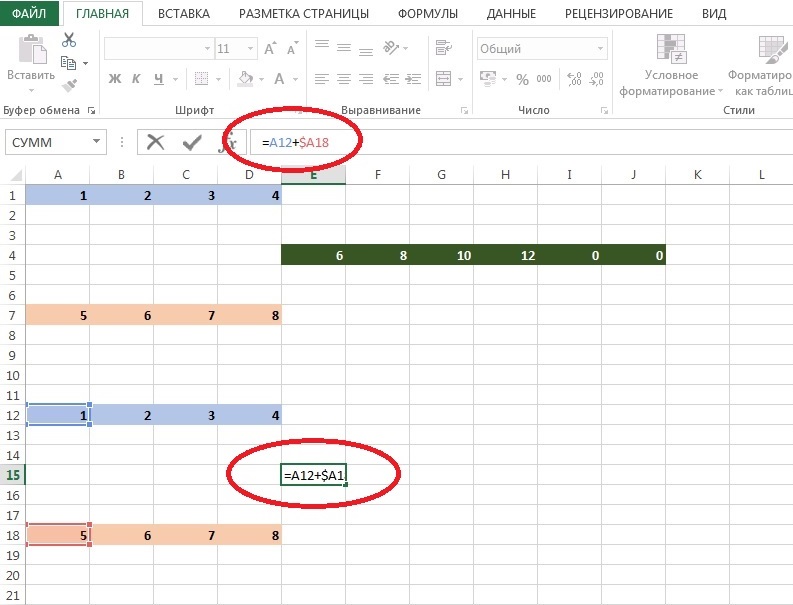Screen dimensions: 793x605
Task: Click the fill color paint bucket
Action: [245, 79]
